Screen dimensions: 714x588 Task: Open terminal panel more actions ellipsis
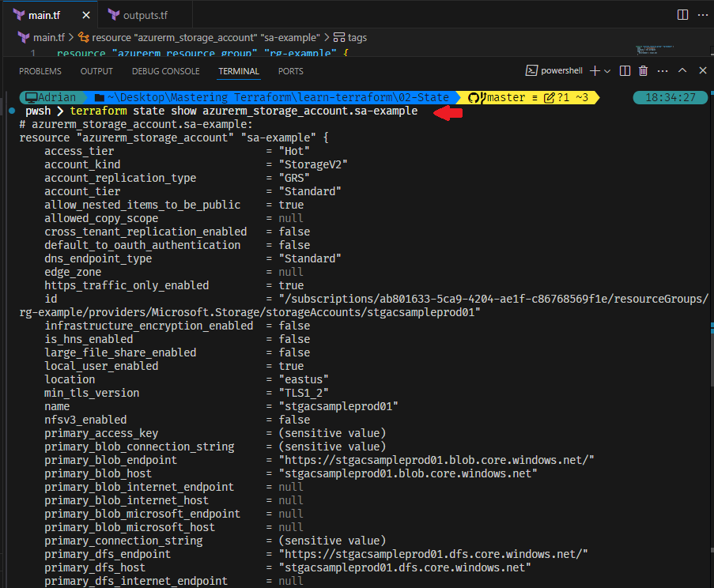pos(663,71)
